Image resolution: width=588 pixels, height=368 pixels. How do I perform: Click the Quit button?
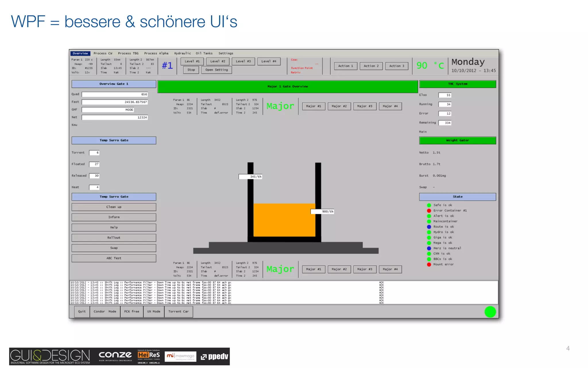click(x=82, y=312)
